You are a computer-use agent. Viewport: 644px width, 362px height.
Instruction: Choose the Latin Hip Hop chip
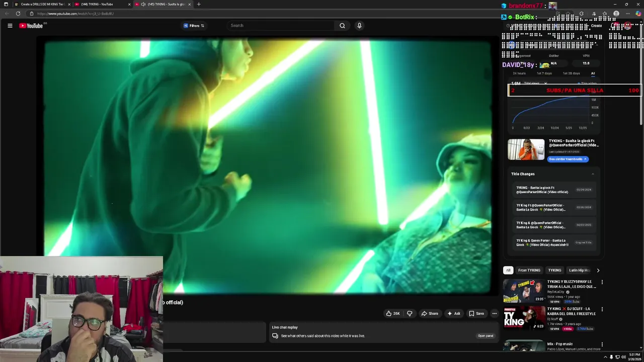[x=579, y=270]
